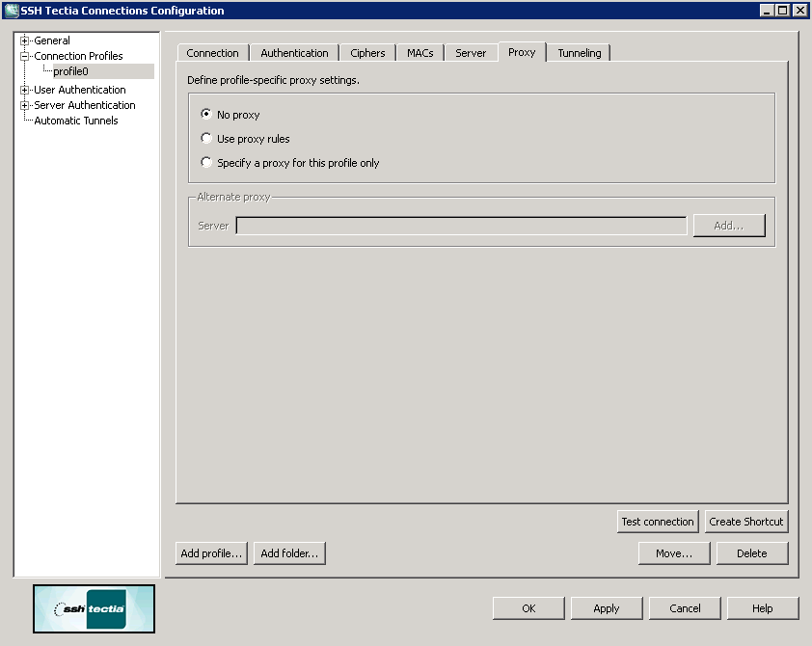812x646 pixels.
Task: Click the ssh tectia logo at bottom left
Action: coord(94,608)
